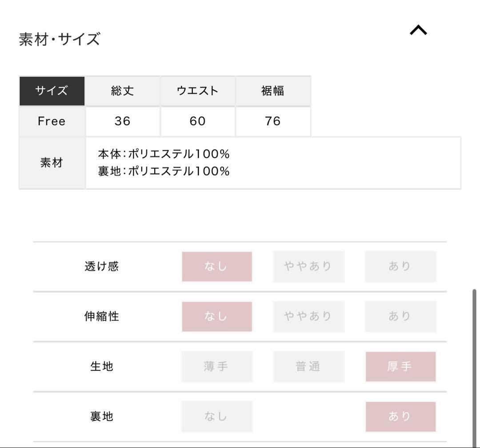Click the ウエスト column header

[197, 91]
